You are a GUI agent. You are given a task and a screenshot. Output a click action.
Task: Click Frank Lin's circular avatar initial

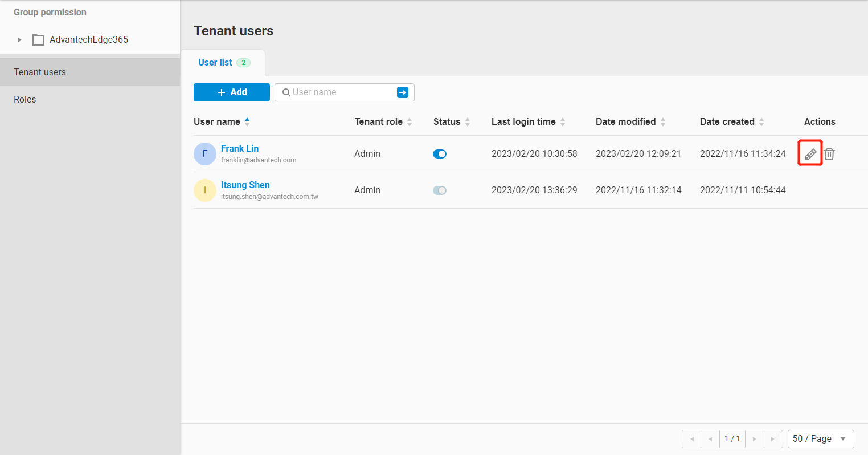pyautogui.click(x=204, y=153)
